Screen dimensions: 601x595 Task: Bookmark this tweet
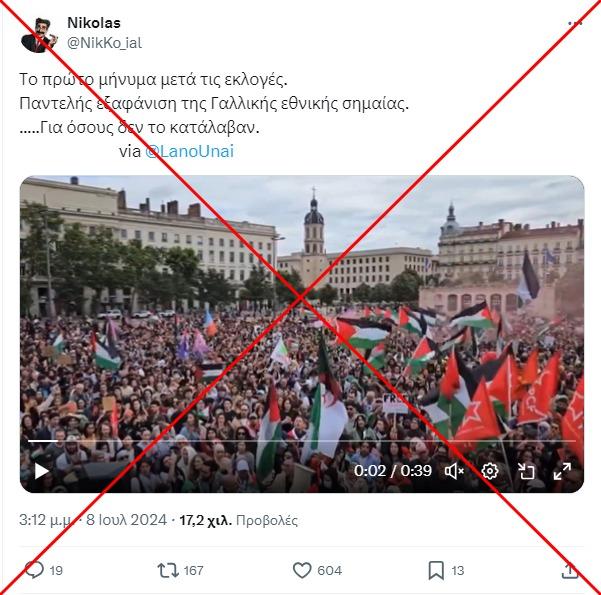[436, 570]
